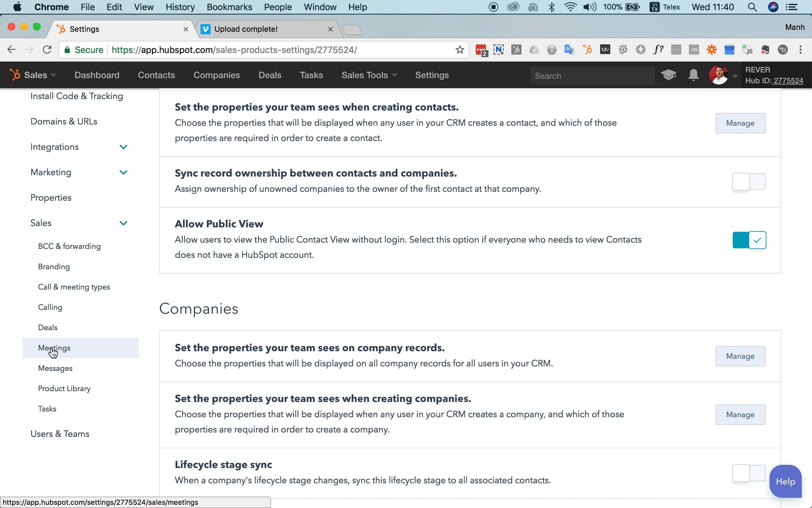Click the f? font extension icon

coord(658,50)
